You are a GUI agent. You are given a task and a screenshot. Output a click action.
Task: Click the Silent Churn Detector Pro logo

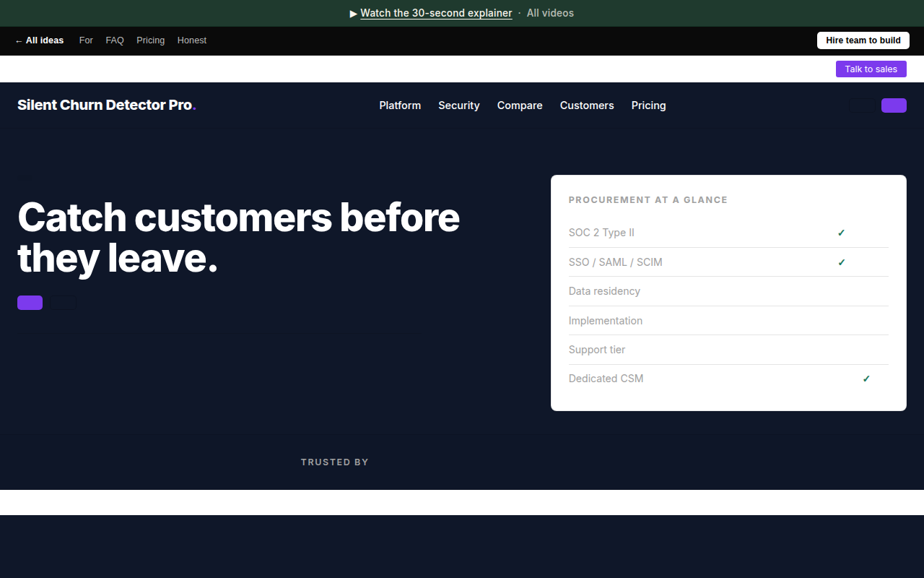(x=107, y=105)
